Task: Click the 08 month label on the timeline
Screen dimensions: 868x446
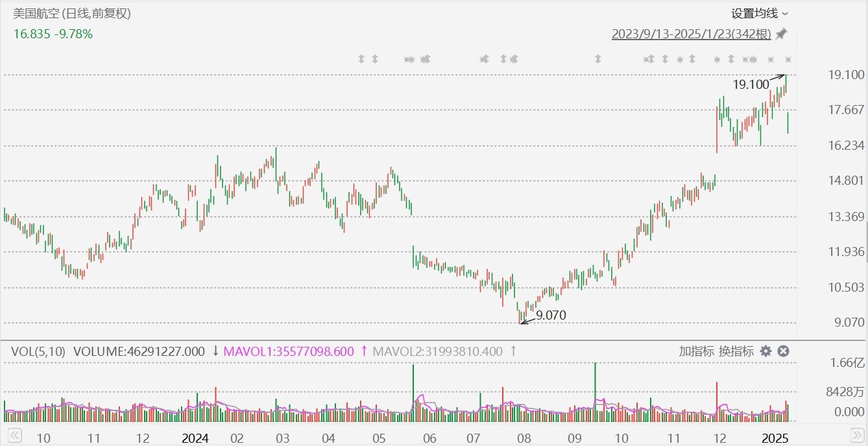Action: coord(524,438)
